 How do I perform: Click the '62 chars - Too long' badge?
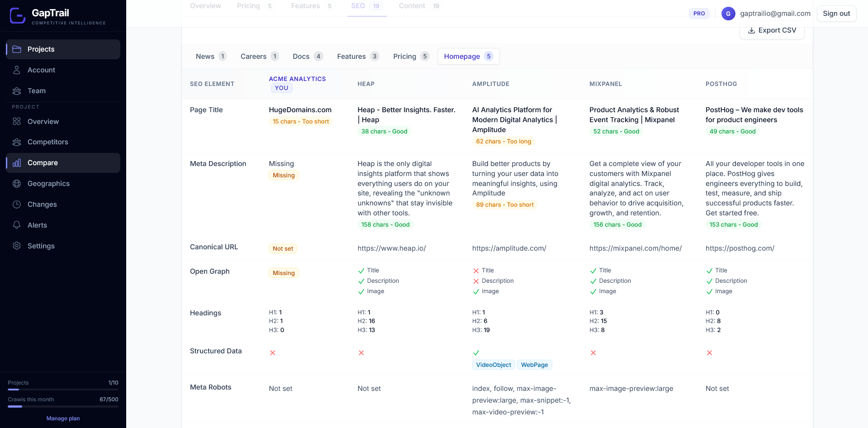click(x=503, y=142)
